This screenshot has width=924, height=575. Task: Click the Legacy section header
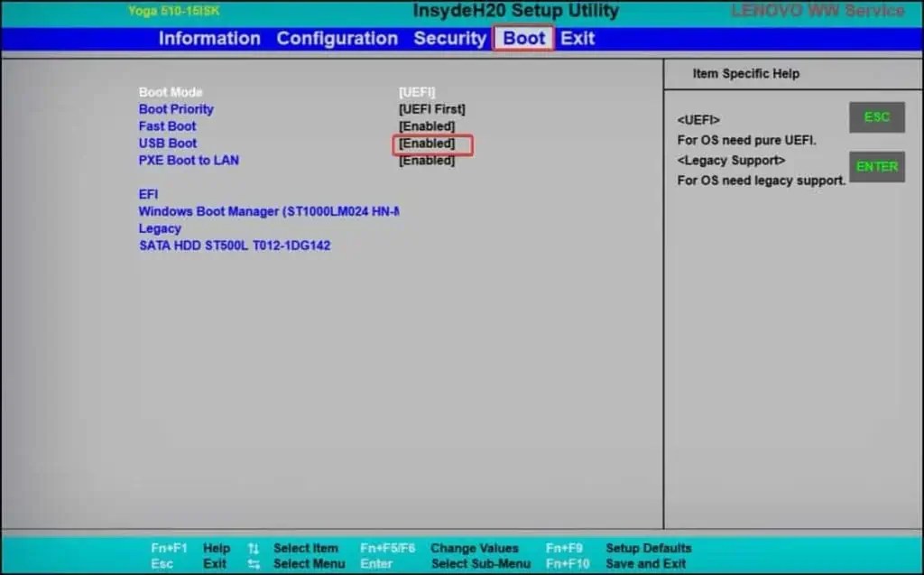[x=160, y=228]
